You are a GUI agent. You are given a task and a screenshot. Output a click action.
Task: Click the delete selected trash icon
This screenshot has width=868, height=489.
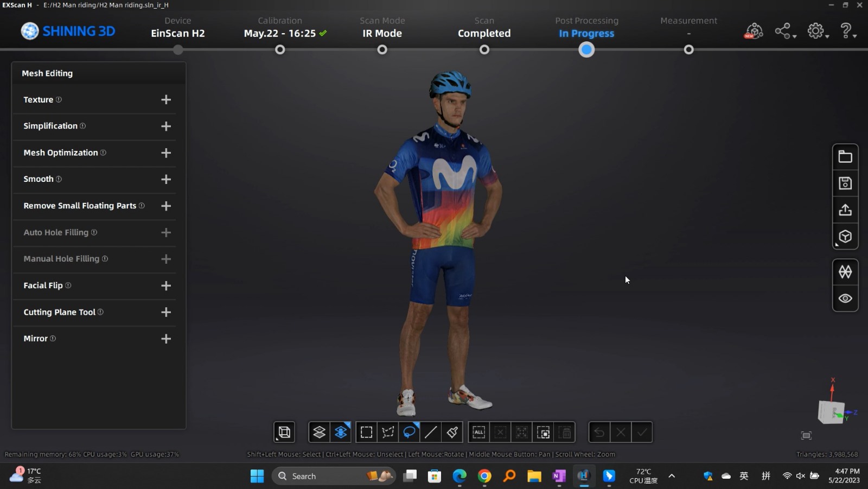point(565,432)
